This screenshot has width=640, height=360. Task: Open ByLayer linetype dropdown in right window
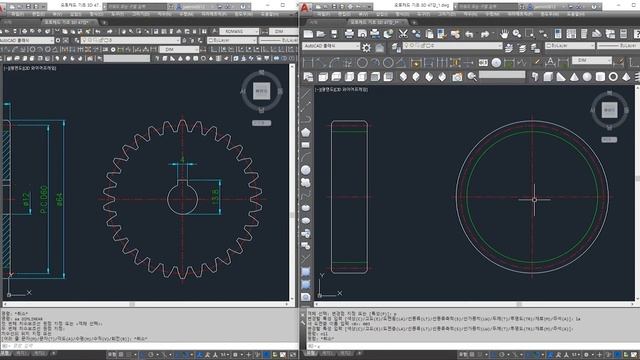click(618, 46)
